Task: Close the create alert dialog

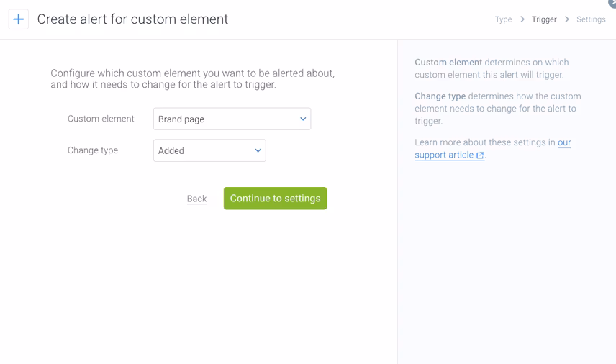Action: (x=612, y=3)
